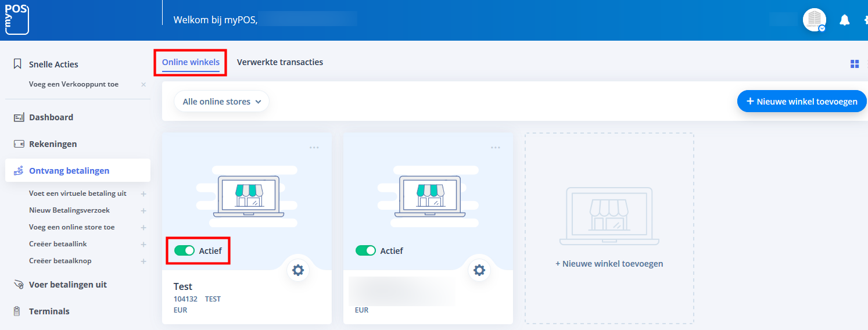Toggle Actief switch on Test store

click(185, 250)
